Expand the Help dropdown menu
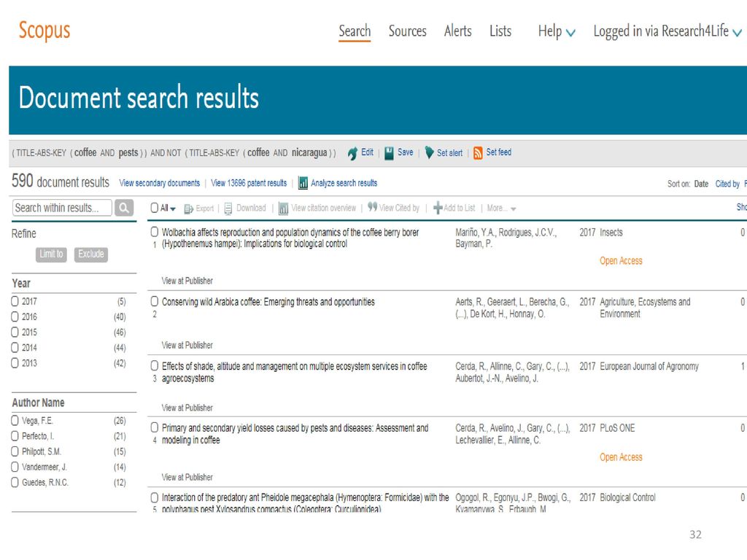Image resolution: width=747 pixels, height=560 pixels. click(557, 31)
